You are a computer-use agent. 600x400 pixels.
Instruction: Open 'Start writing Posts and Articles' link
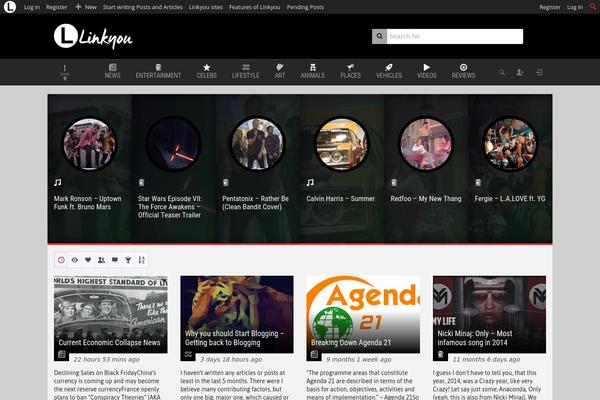143,7
